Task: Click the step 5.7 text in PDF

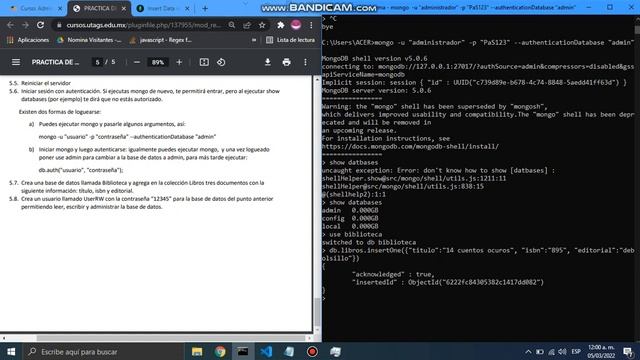Action: click(137, 187)
